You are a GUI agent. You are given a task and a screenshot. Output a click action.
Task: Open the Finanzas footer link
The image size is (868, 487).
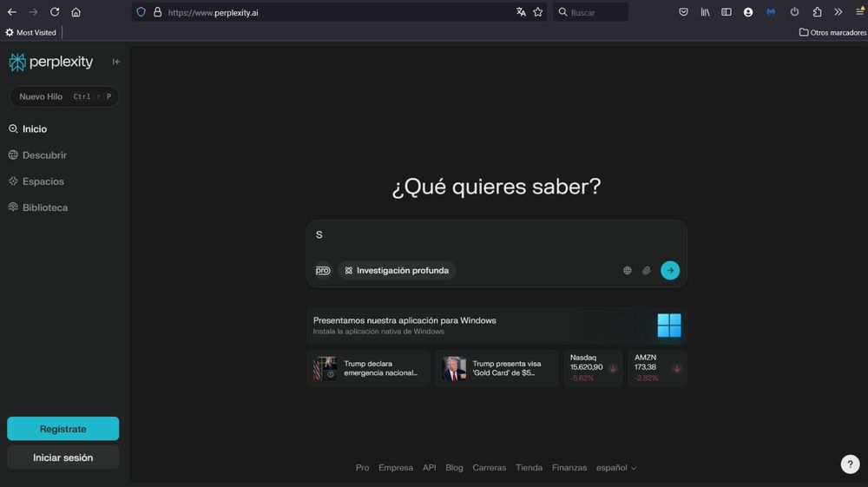(569, 468)
